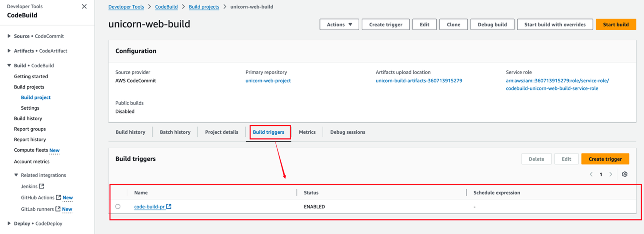Click Create trigger in Build triggers panel

pos(605,159)
